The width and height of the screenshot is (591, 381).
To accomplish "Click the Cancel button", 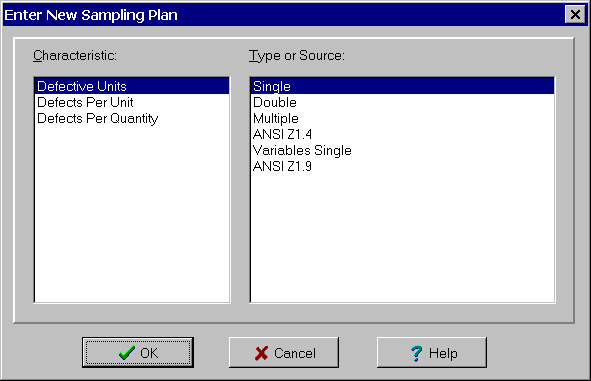I will 284,353.
